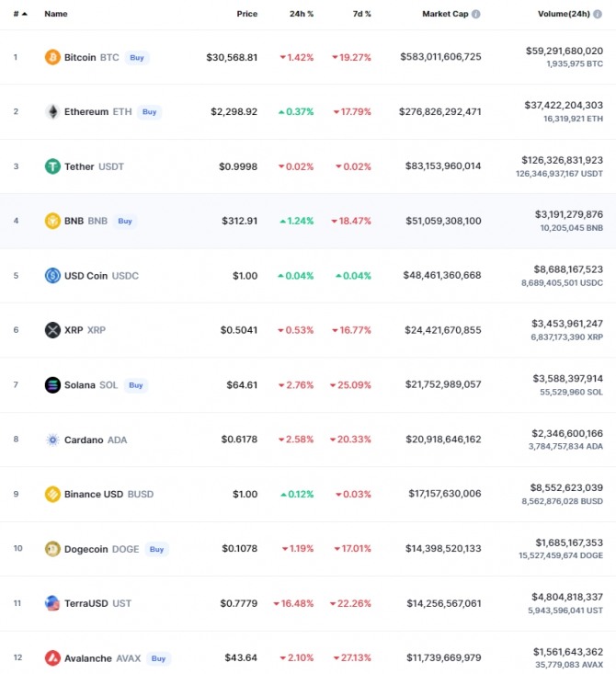Click the Tether coin logo icon
The image size is (616, 674).
tap(52, 166)
